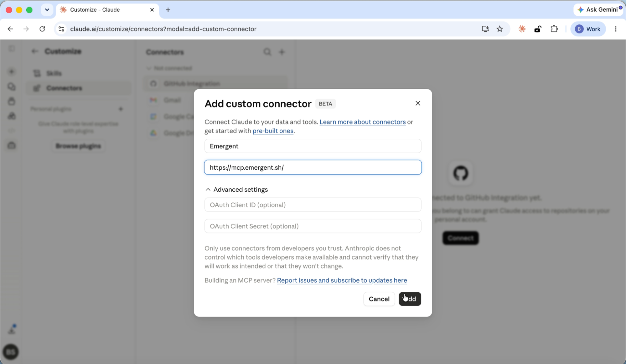Close the Customize - Claude tab
This screenshot has height=364, width=626.
[152, 10]
